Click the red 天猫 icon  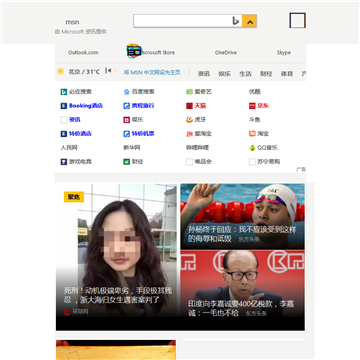[x=189, y=106]
